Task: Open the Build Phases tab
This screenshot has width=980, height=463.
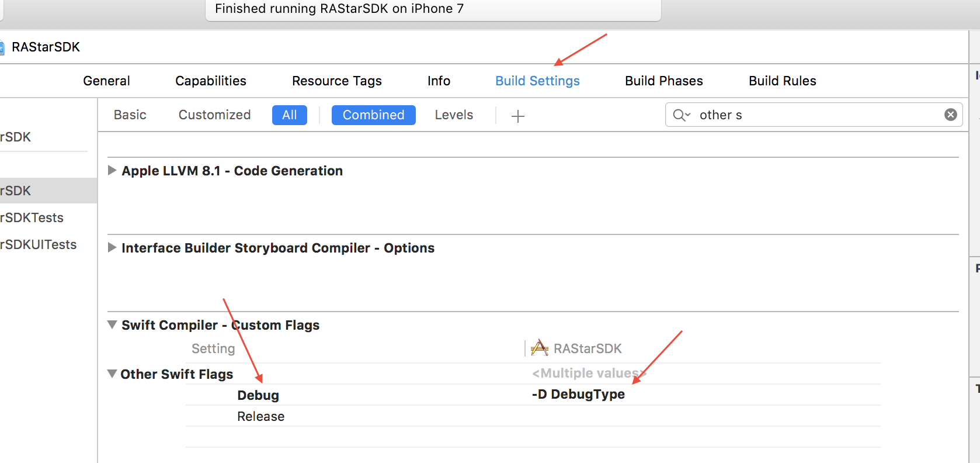Action: coord(663,81)
